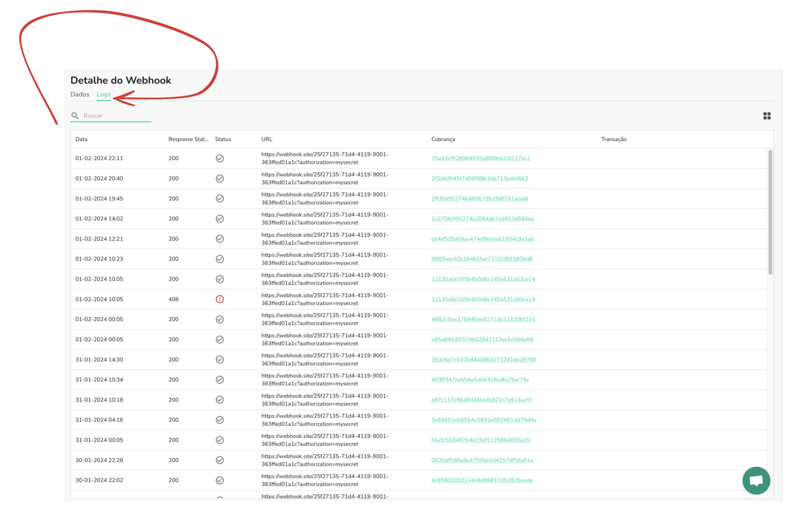Click success check icon for 01-02-2024 14:02 row
The width and height of the screenshot is (806, 532).
[220, 219]
